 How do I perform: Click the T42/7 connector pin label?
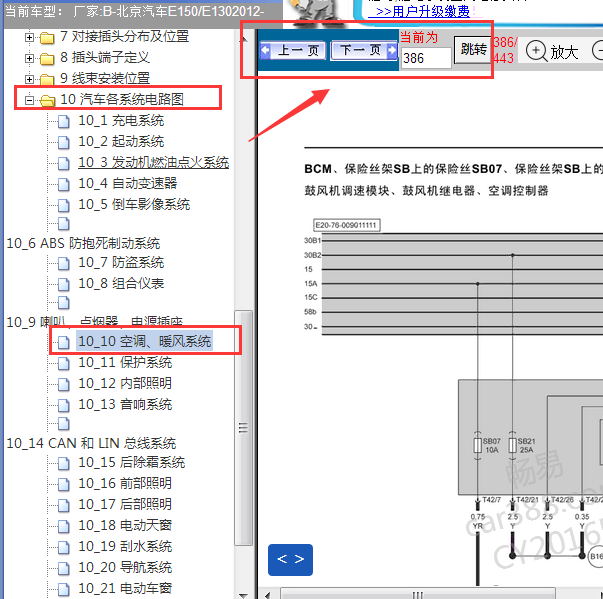click(x=491, y=499)
